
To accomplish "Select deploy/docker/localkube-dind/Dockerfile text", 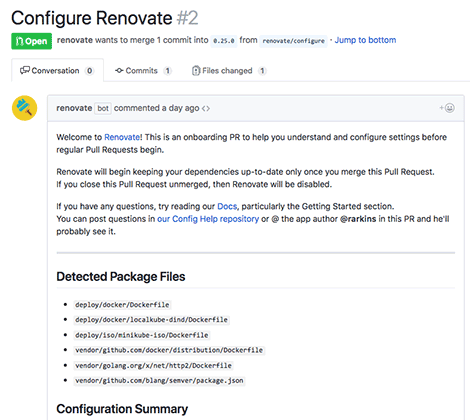I will [x=151, y=320].
